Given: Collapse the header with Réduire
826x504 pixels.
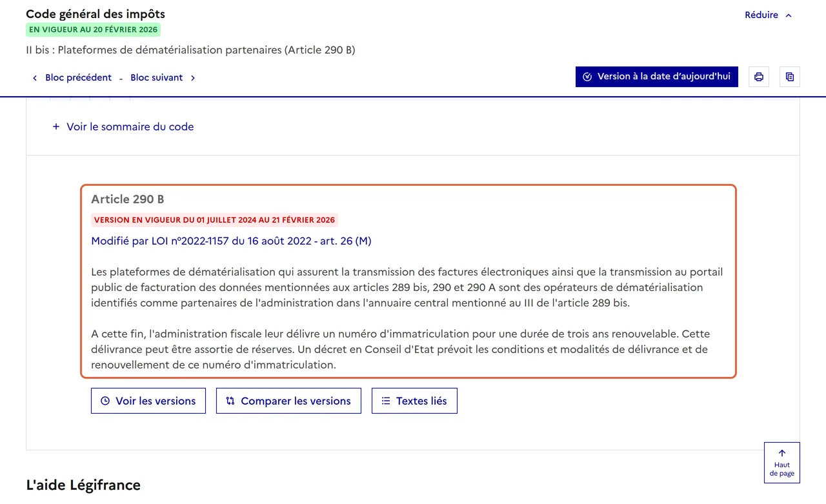Looking at the screenshot, I should coord(768,15).
